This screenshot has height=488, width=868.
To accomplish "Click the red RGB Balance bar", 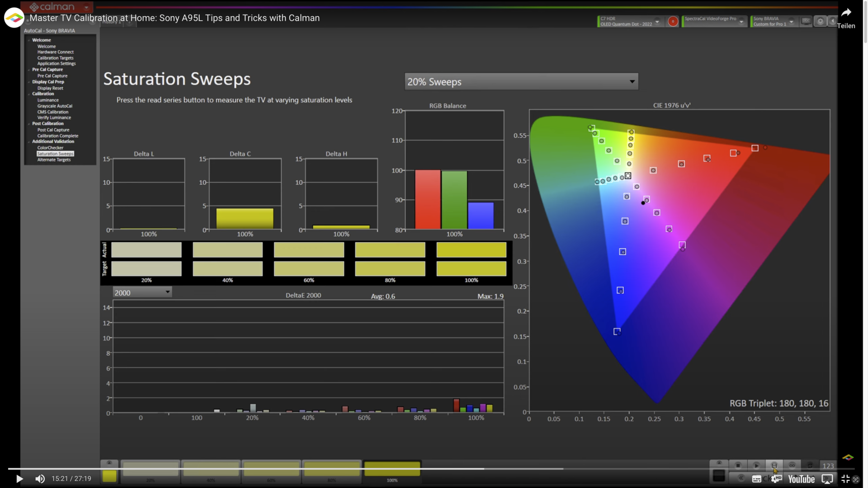I will [428, 200].
